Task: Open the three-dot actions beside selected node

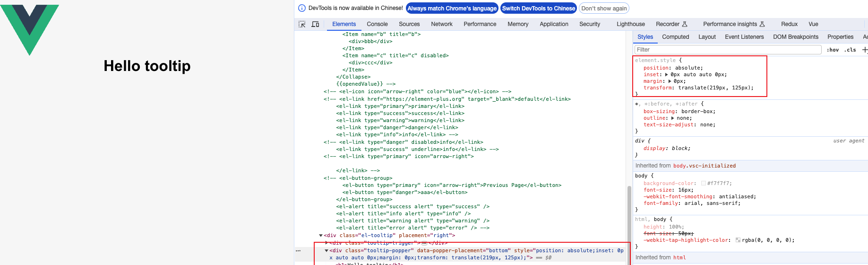Action: click(x=298, y=251)
